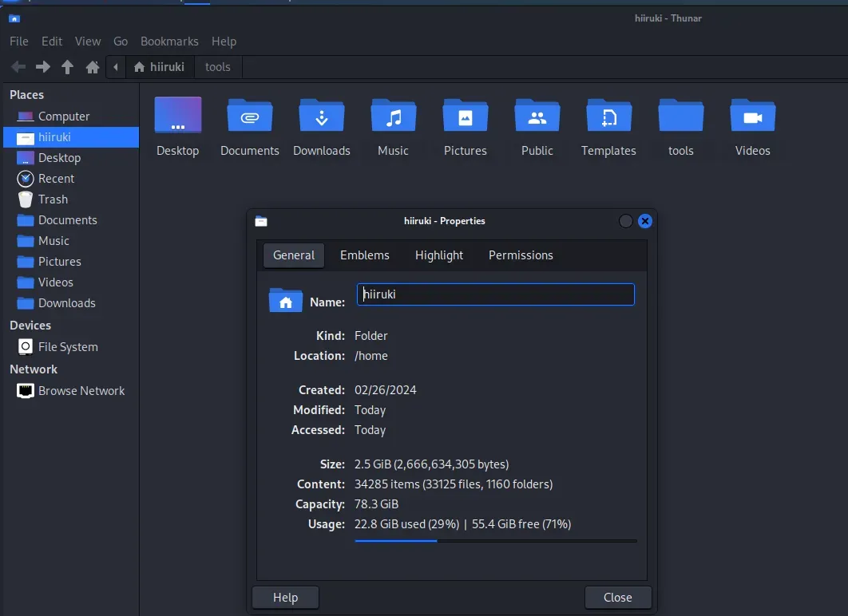848x616 pixels.
Task: Click the Name input field
Action: pos(495,294)
